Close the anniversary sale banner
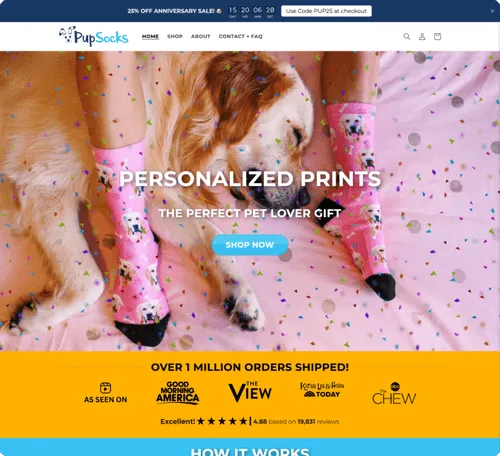 [x=492, y=11]
